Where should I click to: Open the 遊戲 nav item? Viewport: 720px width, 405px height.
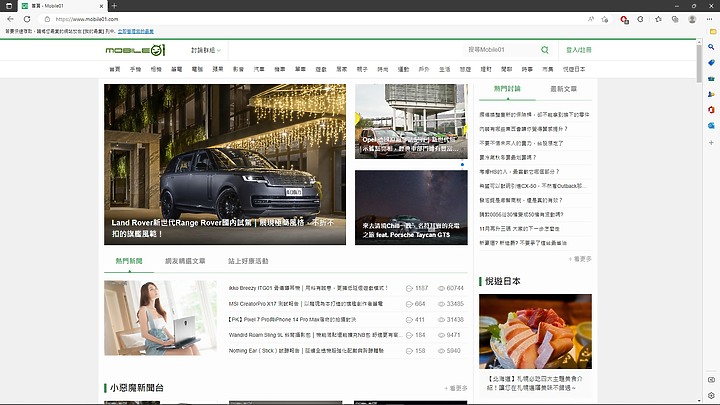pos(321,69)
